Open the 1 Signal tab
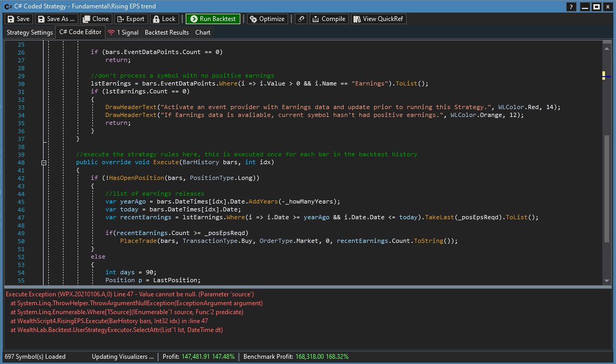The height and width of the screenshot is (364, 616). coord(123,33)
